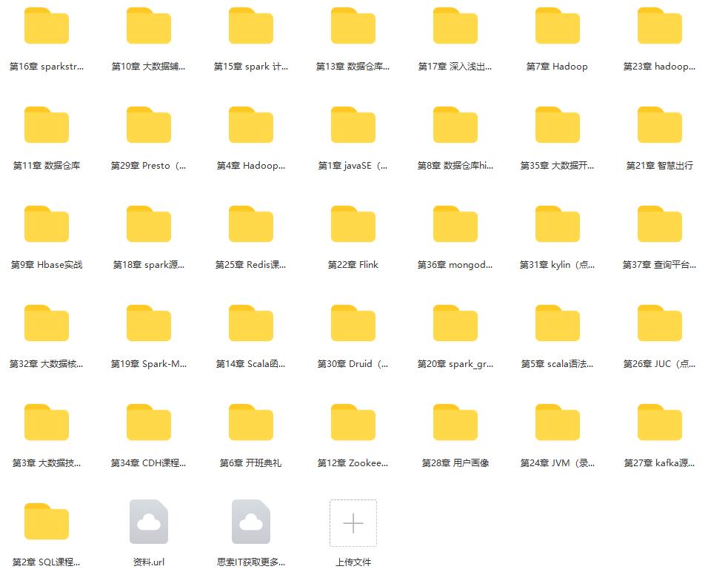Open the 第7章 Hadoop folder
728x572 pixels.
pos(557,27)
